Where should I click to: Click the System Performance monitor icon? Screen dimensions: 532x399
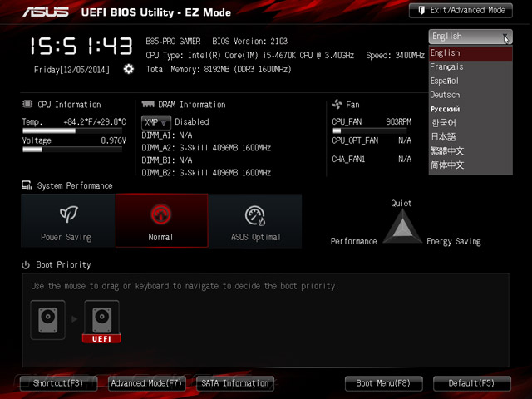point(27,185)
